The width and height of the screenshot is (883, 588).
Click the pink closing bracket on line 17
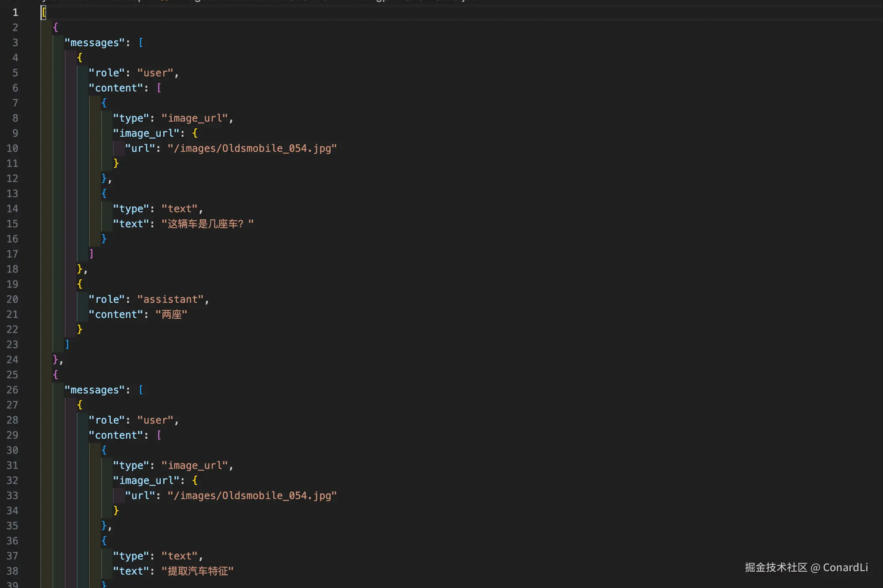pyautogui.click(x=91, y=254)
